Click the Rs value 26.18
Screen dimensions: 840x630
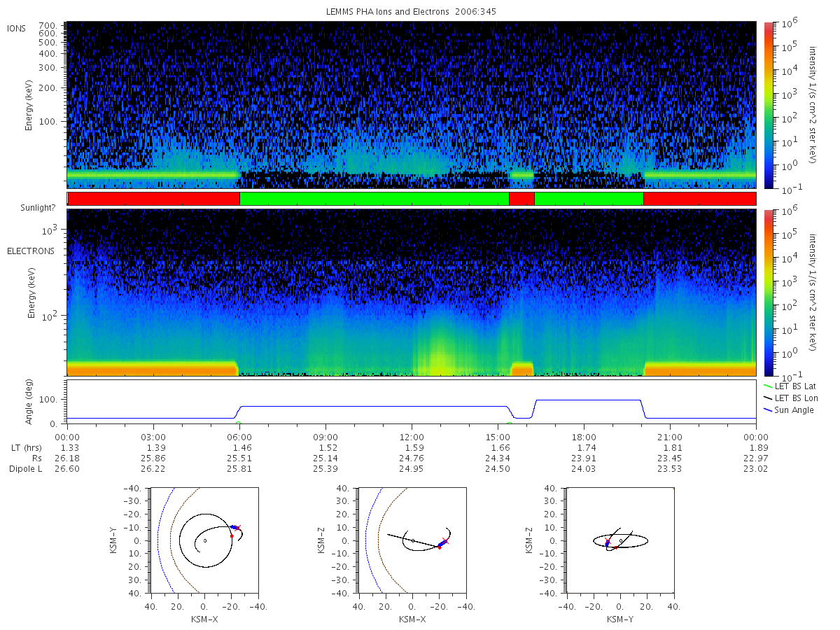(67, 457)
